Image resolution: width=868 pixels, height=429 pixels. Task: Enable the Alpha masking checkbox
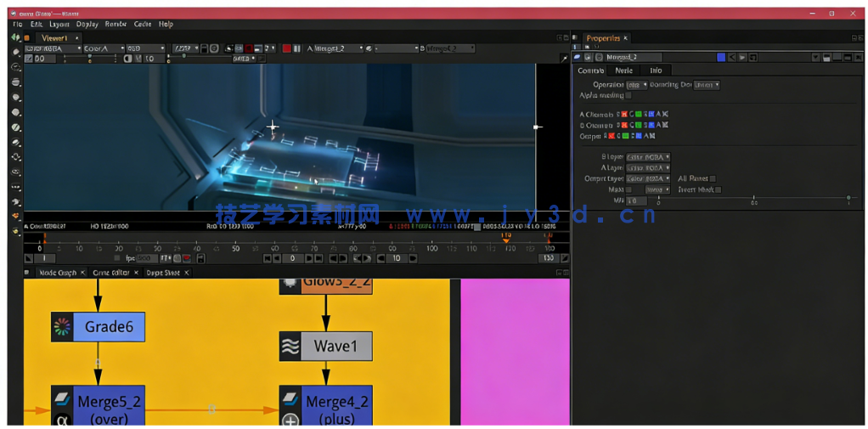(x=628, y=96)
